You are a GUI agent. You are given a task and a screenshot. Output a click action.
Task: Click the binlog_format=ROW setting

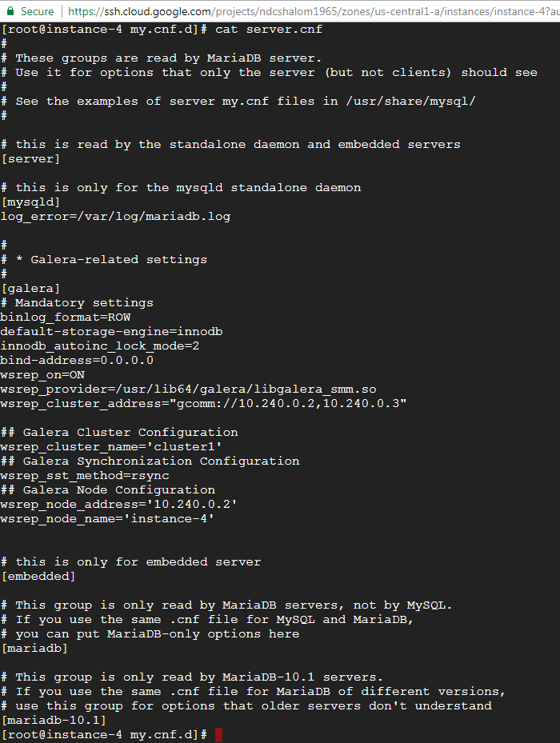click(x=66, y=318)
